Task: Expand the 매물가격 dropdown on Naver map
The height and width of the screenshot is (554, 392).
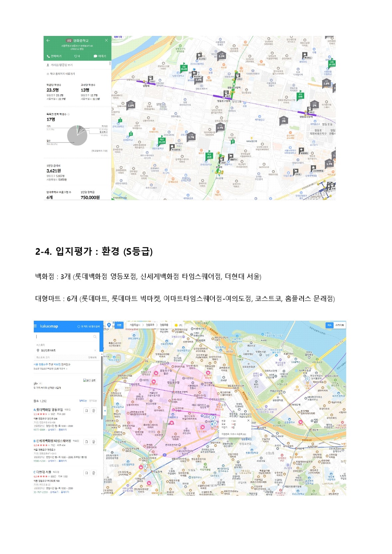Action: coord(118,37)
